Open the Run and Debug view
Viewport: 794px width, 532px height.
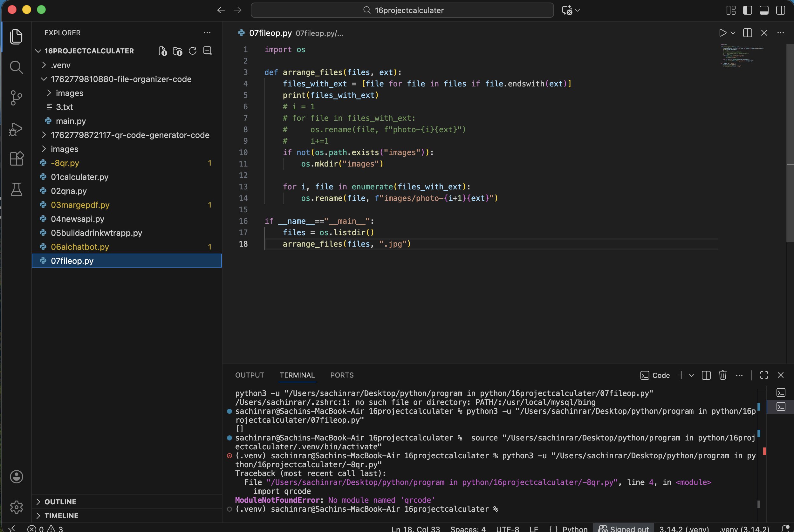click(16, 129)
